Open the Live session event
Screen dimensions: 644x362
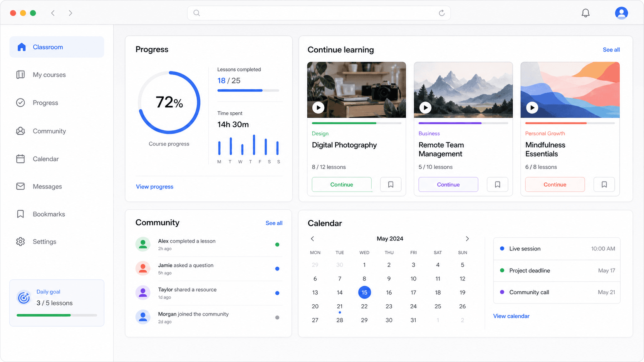click(x=557, y=249)
